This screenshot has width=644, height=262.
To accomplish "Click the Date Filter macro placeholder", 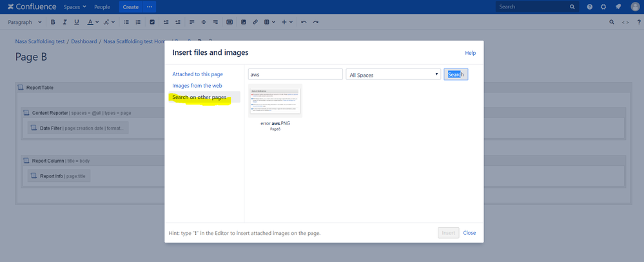I will pyautogui.click(x=77, y=128).
